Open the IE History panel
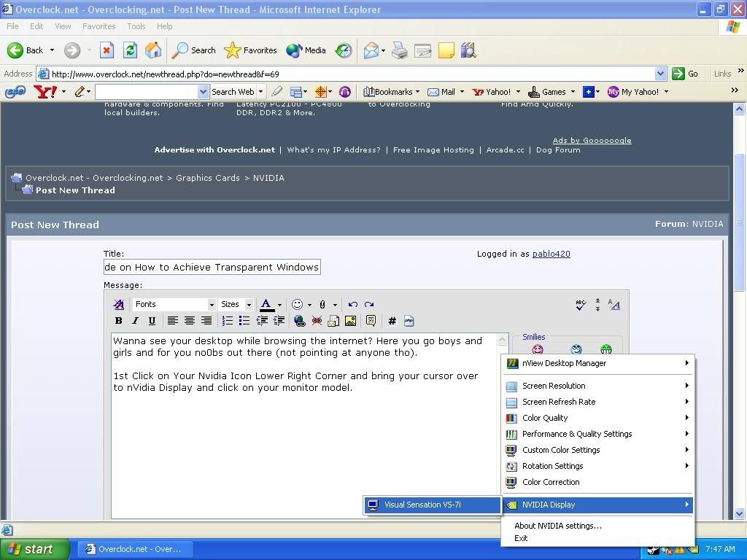The image size is (747, 560). pos(344,50)
